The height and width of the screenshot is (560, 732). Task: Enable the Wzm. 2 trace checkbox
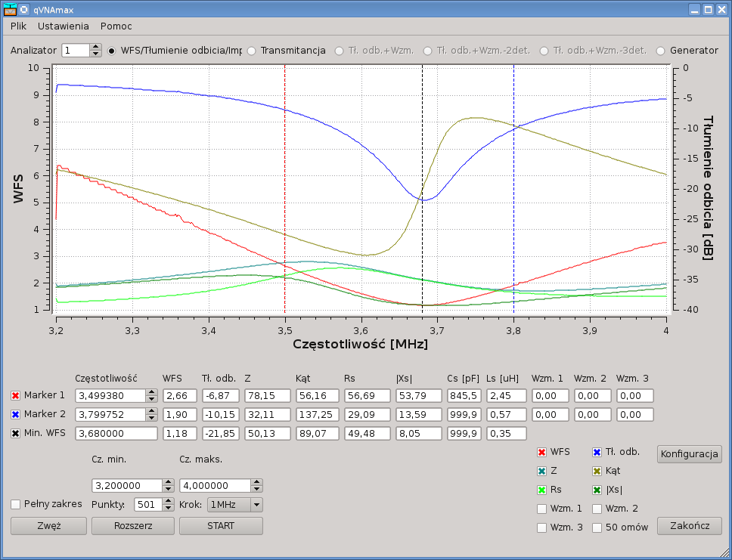tap(597, 509)
